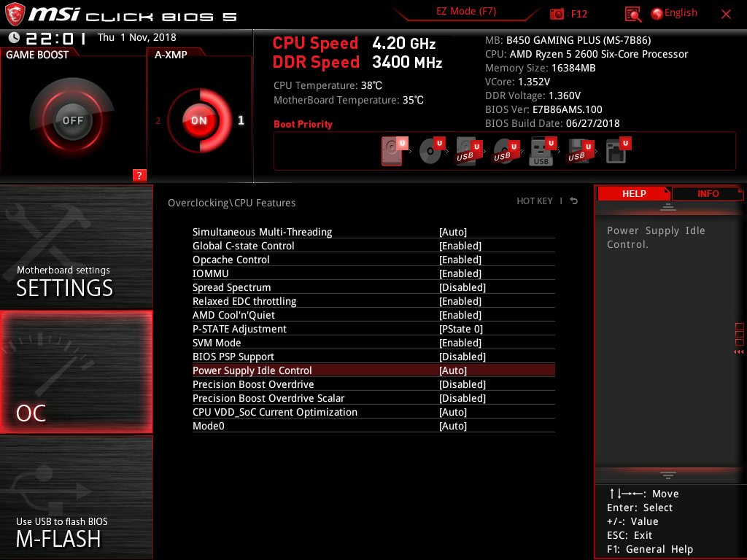This screenshot has height=560, width=747.
Task: Change BIOS PSP Support [Disabled] value
Action: point(462,356)
